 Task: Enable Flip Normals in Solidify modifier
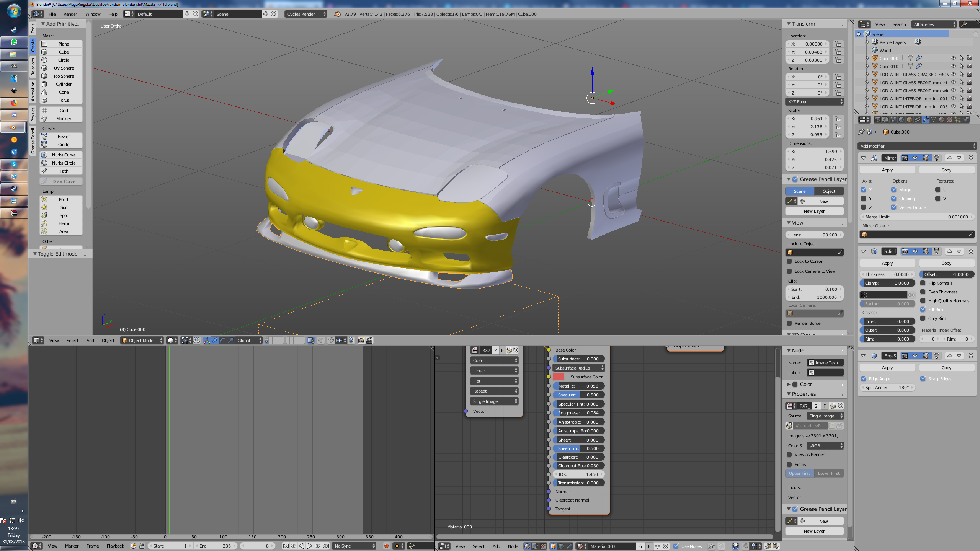923,283
